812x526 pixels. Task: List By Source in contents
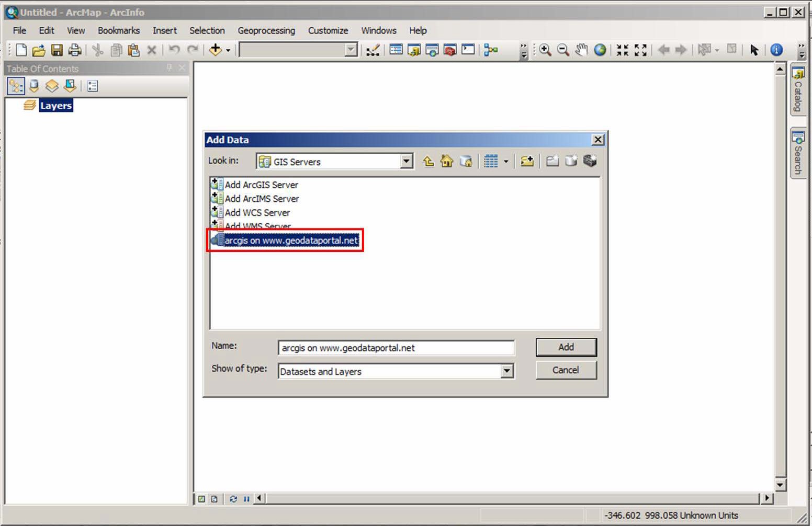click(x=34, y=86)
